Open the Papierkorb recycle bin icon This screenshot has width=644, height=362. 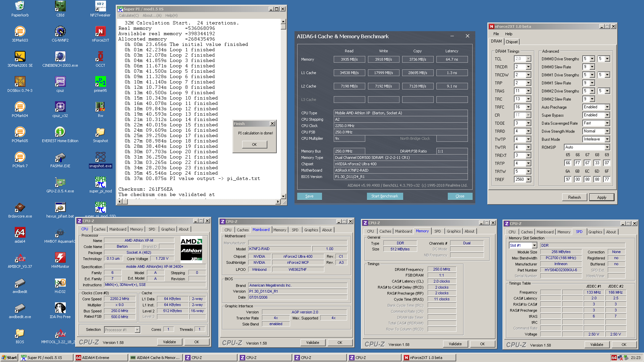point(20,9)
